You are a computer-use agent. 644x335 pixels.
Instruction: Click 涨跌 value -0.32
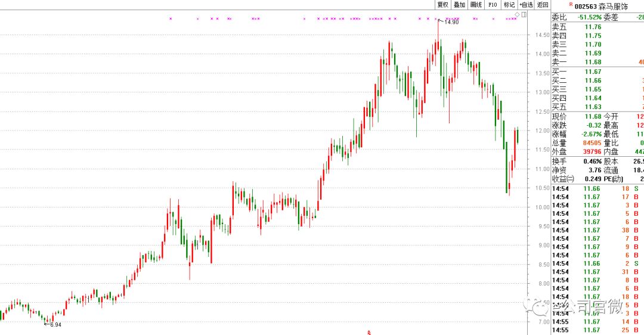594,125
